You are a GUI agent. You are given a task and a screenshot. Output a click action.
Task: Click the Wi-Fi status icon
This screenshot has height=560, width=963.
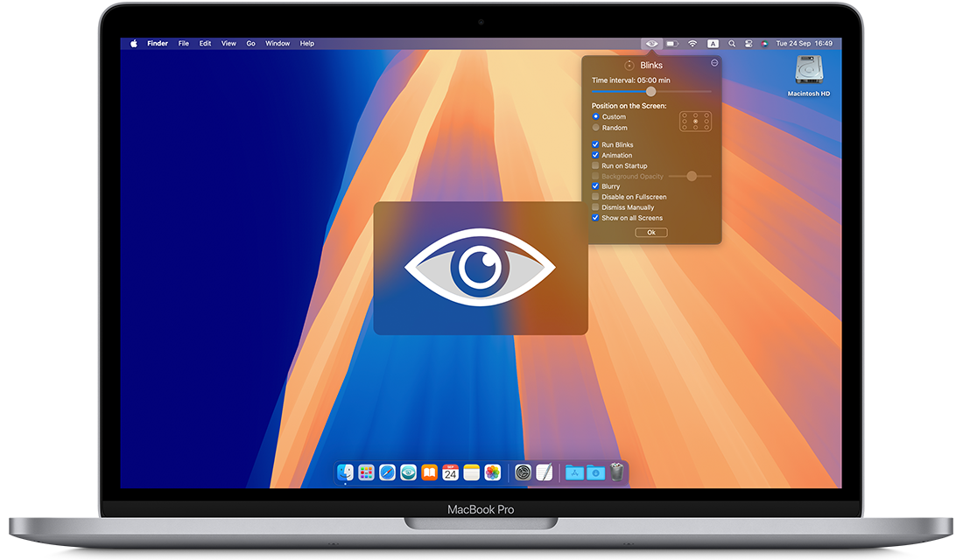(x=692, y=43)
